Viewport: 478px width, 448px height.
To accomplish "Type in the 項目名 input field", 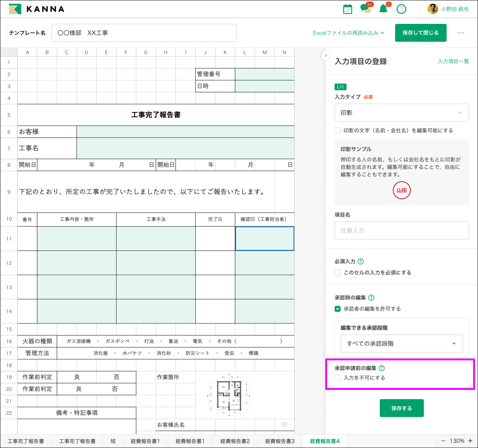I will click(401, 231).
